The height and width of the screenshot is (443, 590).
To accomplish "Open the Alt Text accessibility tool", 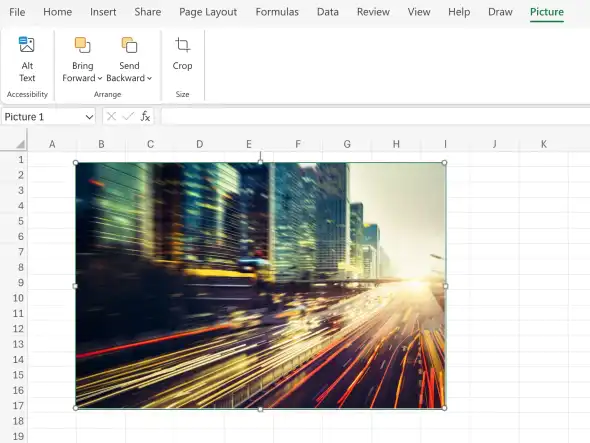I will click(x=27, y=59).
